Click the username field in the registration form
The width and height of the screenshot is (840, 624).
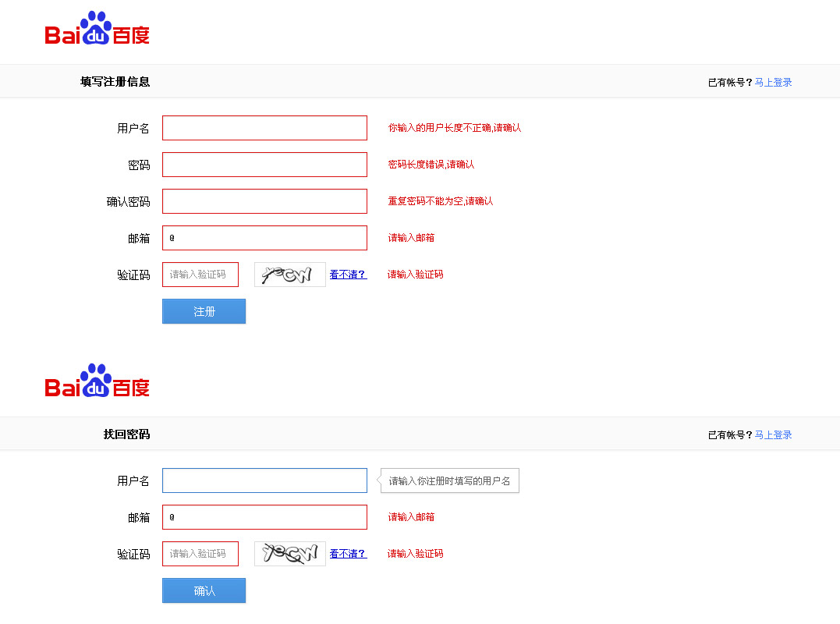coord(264,128)
